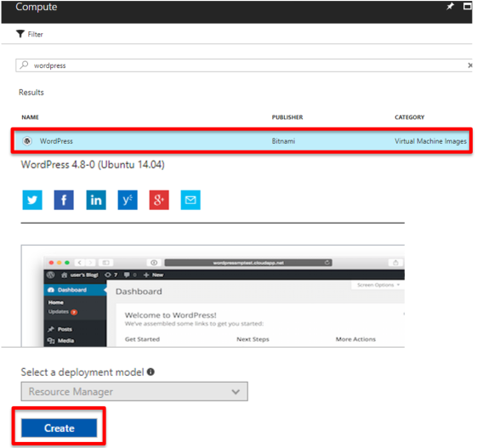Sort results by PUBLISHER column header
Image resolution: width=477 pixels, height=448 pixels.
[287, 117]
